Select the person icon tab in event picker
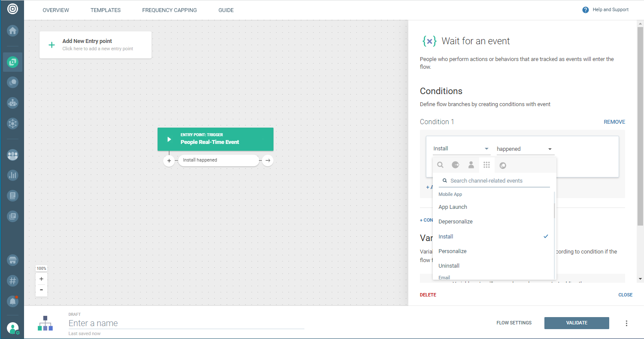Screen dimensions: 644x339 coord(471,165)
